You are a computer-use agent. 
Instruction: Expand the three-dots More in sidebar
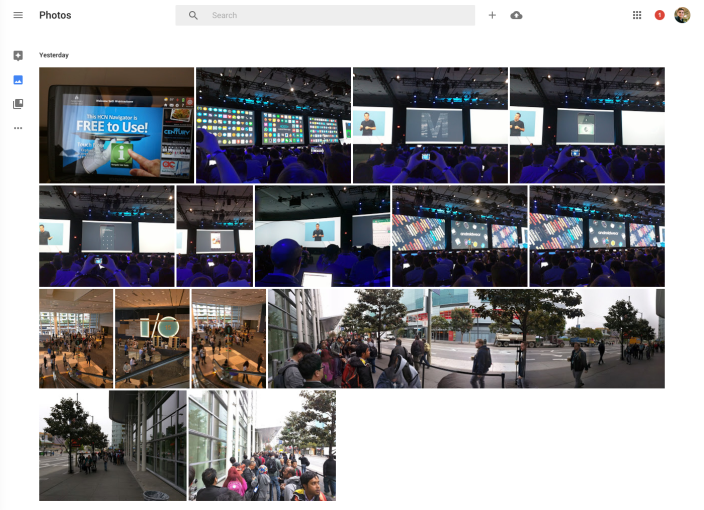(x=18, y=128)
